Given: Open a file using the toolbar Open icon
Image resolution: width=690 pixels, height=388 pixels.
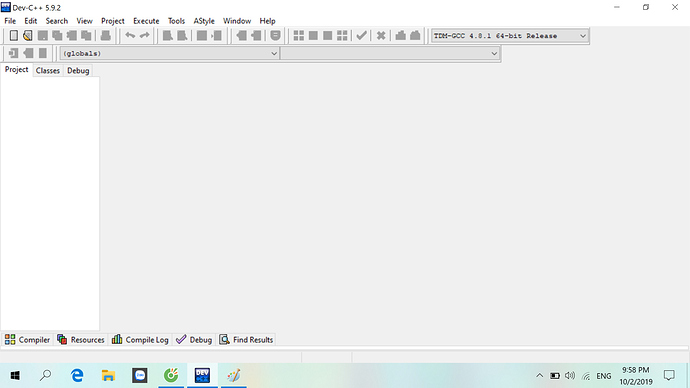Looking at the screenshot, I should click(28, 36).
